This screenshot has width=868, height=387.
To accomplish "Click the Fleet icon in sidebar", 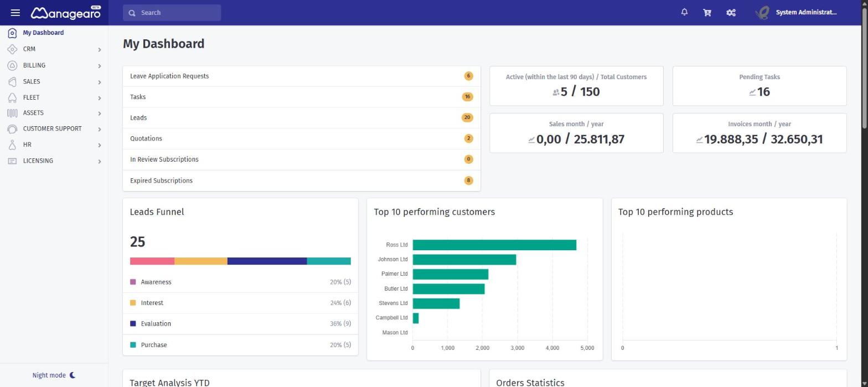I will [12, 97].
